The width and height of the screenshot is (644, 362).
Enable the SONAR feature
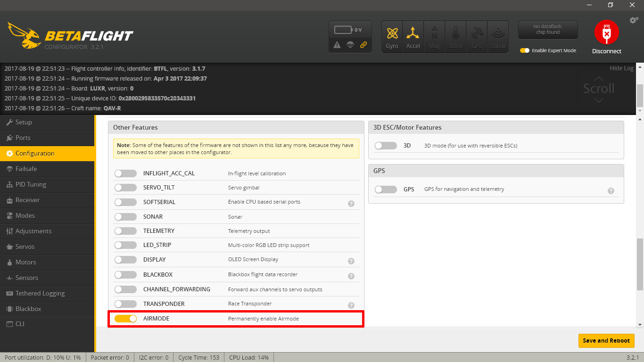tap(125, 217)
